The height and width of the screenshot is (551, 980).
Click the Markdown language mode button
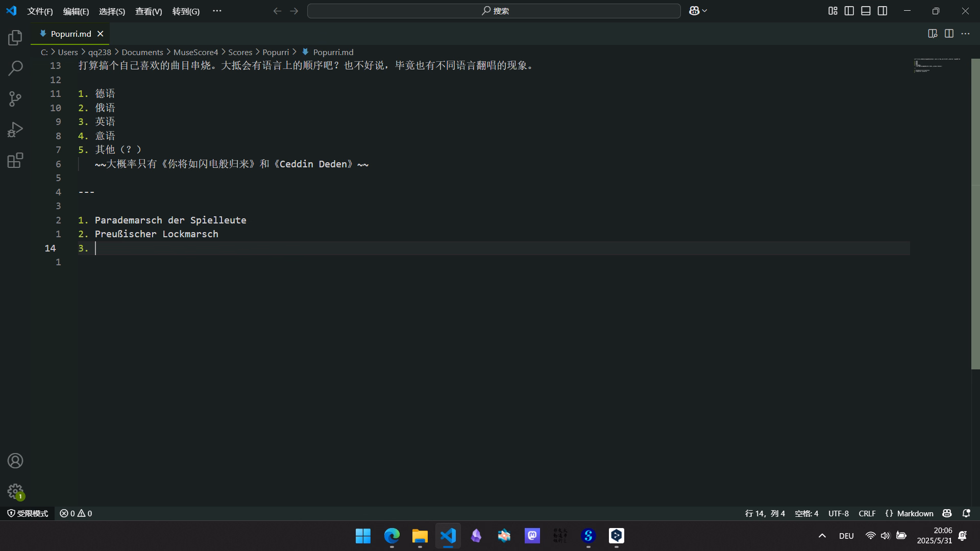[909, 513]
